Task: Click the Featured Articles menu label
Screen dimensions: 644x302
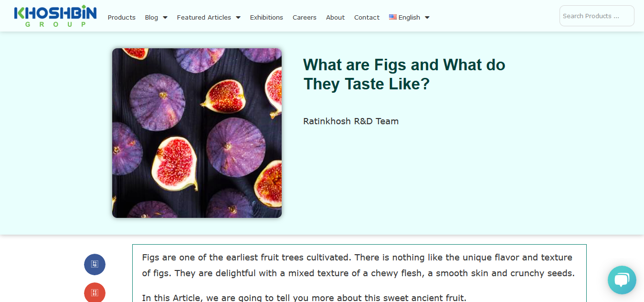Action: tap(204, 17)
